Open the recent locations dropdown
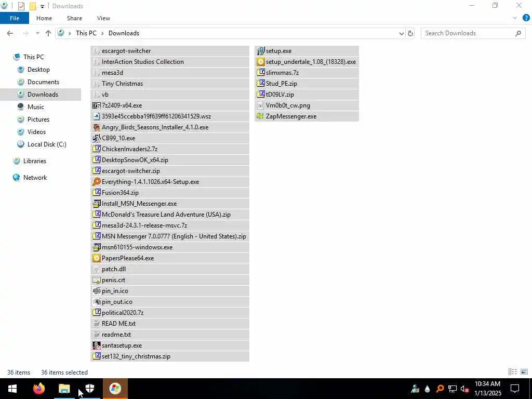Image resolution: width=532 pixels, height=399 pixels. tap(37, 33)
